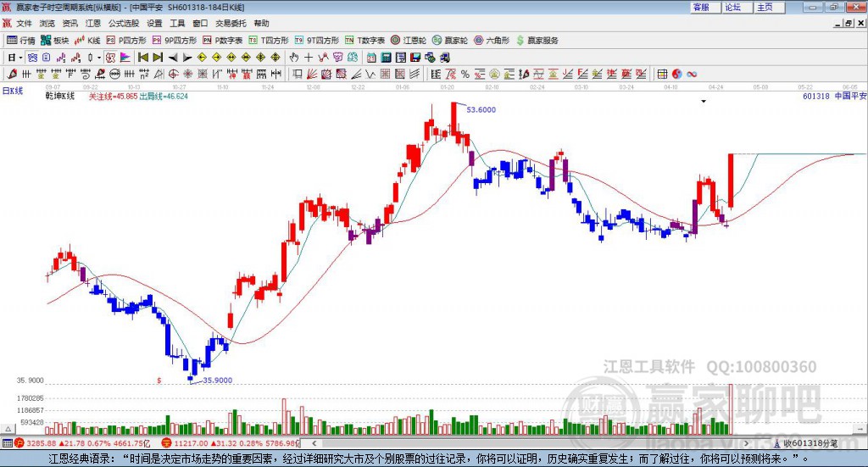Open the small triangle dropdown above chart
Image resolution: width=868 pixels, height=467 pixels.
click(x=703, y=102)
